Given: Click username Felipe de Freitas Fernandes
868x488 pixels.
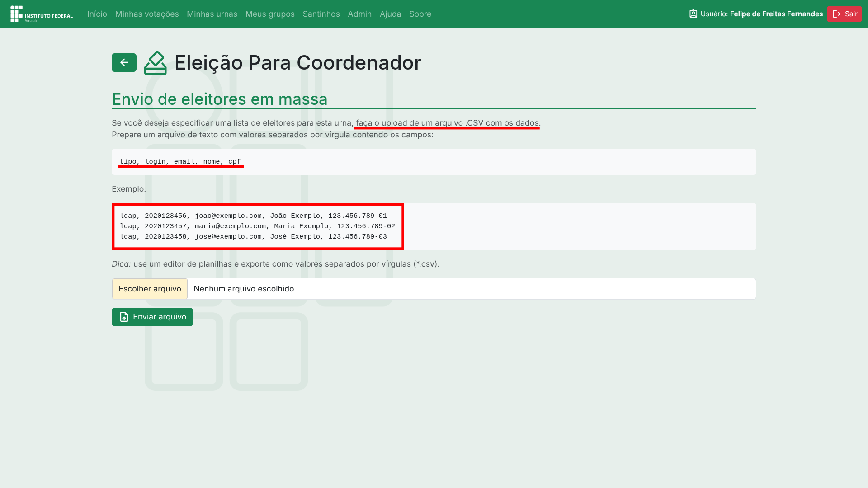Looking at the screenshot, I should point(776,14).
